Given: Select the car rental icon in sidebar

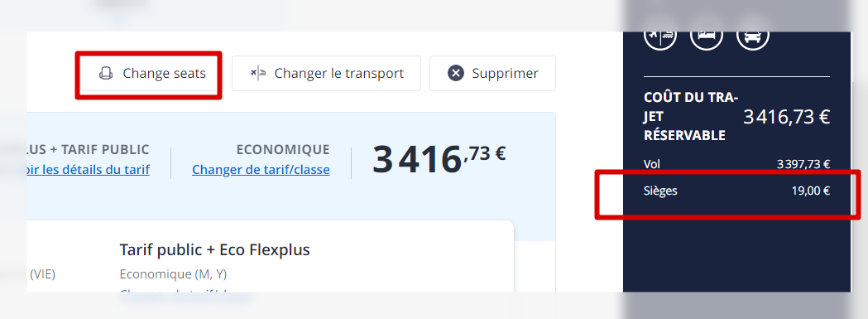Looking at the screenshot, I should (753, 36).
